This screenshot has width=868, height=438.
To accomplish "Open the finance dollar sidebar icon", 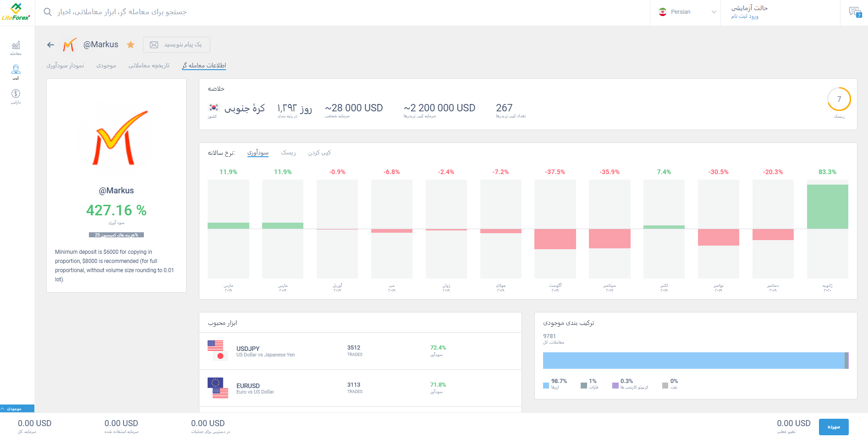I will click(x=16, y=96).
